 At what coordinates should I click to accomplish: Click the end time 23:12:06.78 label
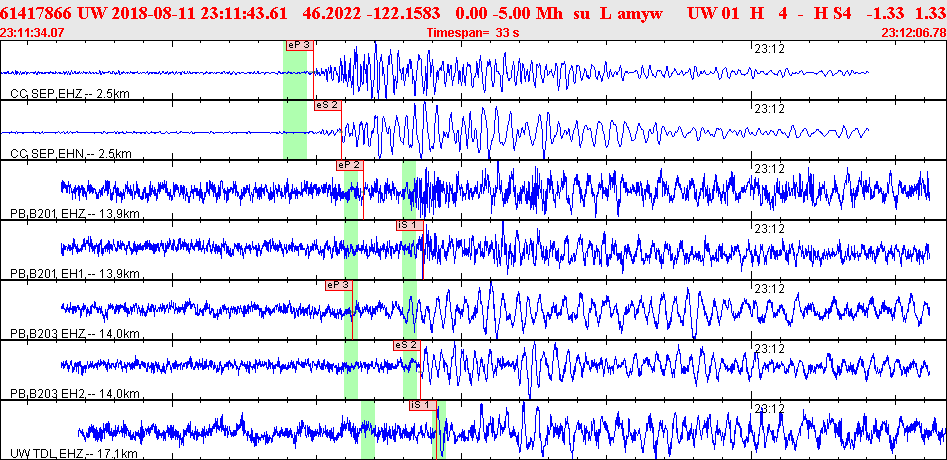(x=913, y=33)
